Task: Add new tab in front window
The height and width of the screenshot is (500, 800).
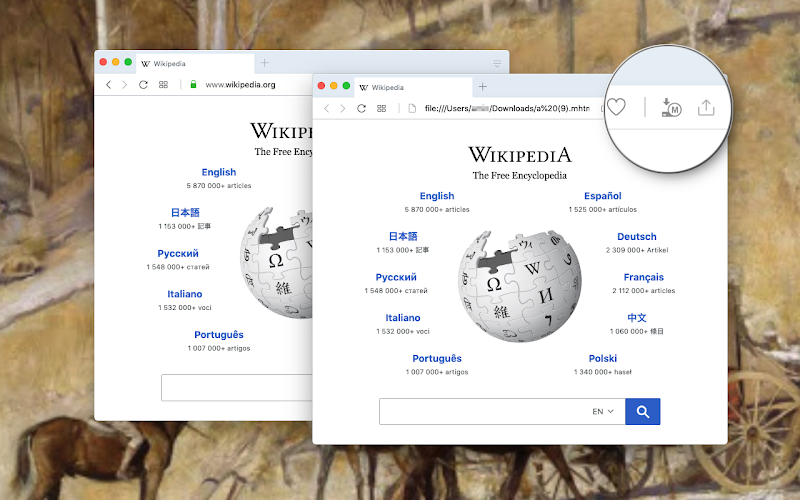Action: (x=483, y=87)
